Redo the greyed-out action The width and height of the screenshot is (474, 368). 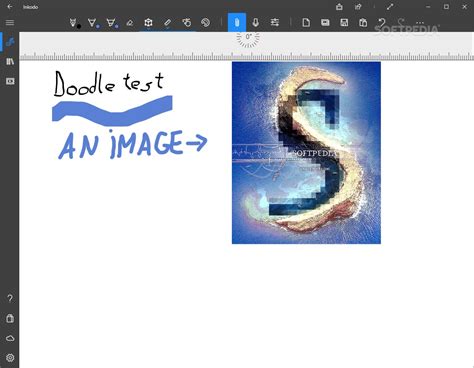coord(401,23)
